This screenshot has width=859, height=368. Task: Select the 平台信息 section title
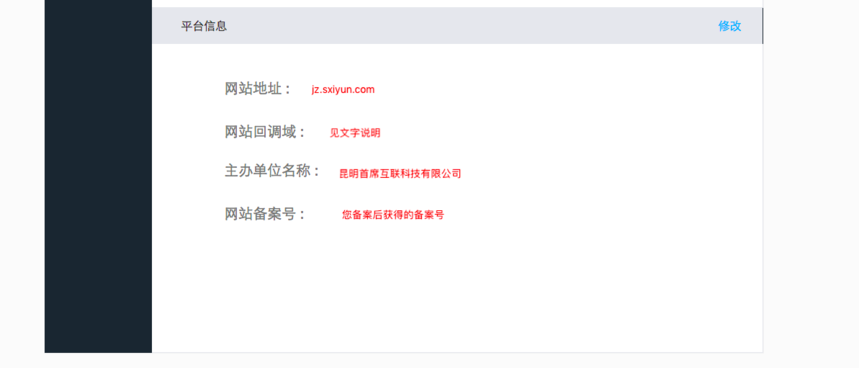pyautogui.click(x=204, y=26)
